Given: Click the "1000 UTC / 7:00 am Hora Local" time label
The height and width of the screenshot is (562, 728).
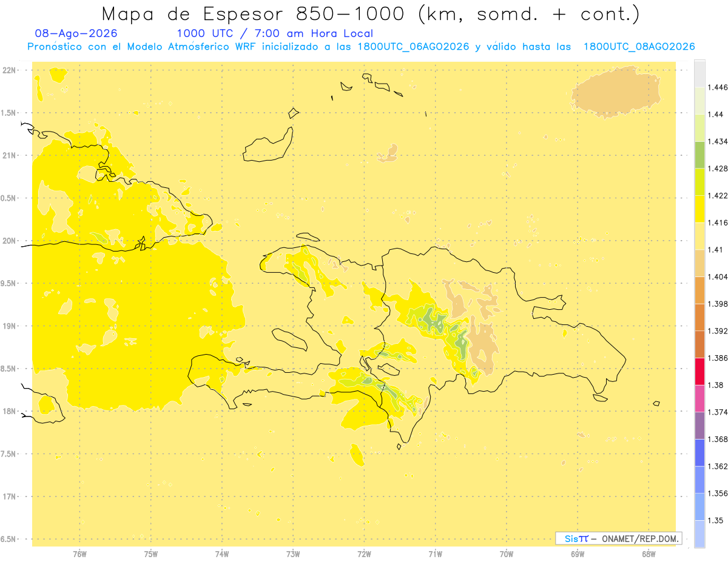Looking at the screenshot, I should tap(275, 34).
